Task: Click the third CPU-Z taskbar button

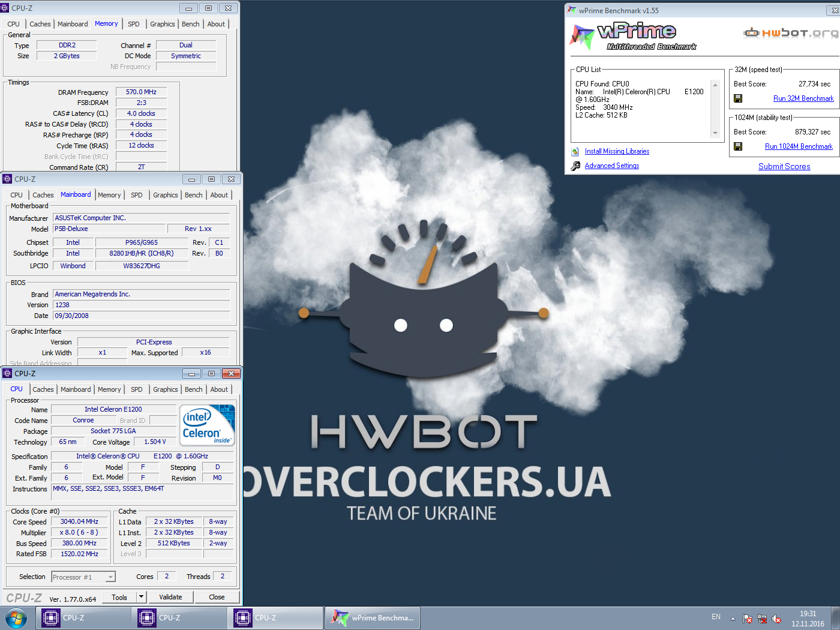Action: [276, 618]
